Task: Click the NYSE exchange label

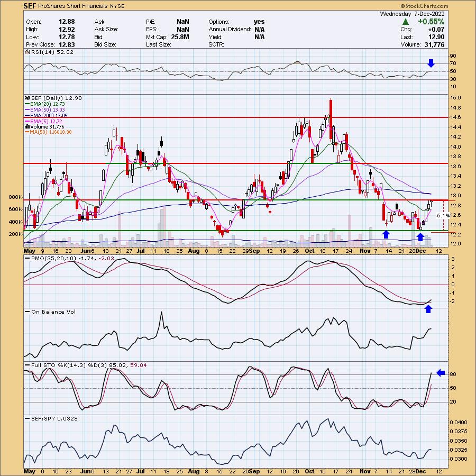Action: click(117, 6)
